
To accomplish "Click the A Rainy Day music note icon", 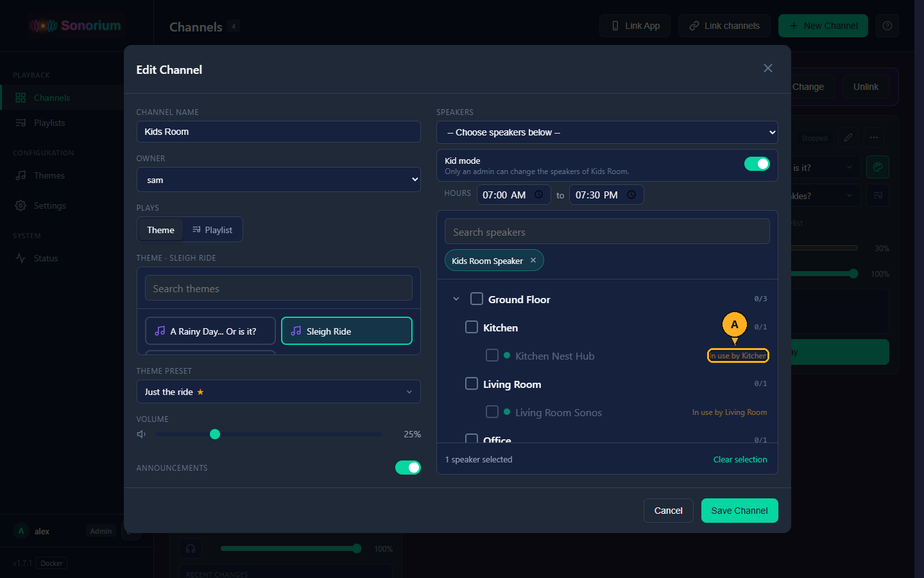I will pos(160,331).
